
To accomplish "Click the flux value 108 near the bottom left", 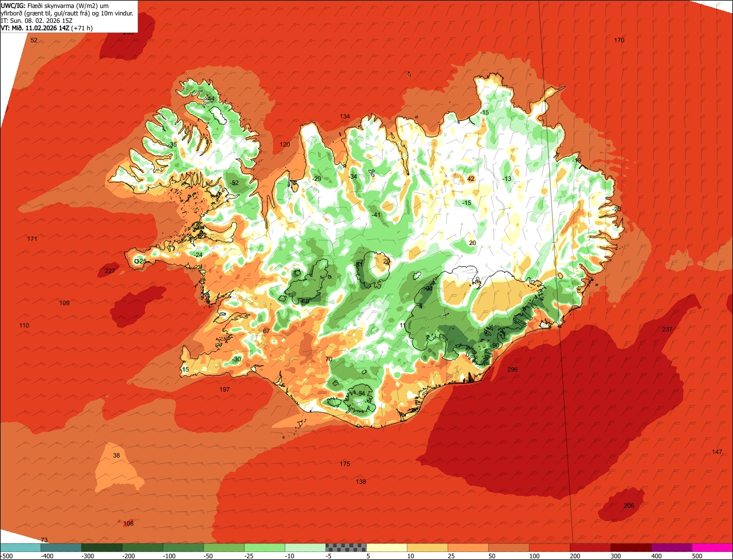I will click(128, 523).
